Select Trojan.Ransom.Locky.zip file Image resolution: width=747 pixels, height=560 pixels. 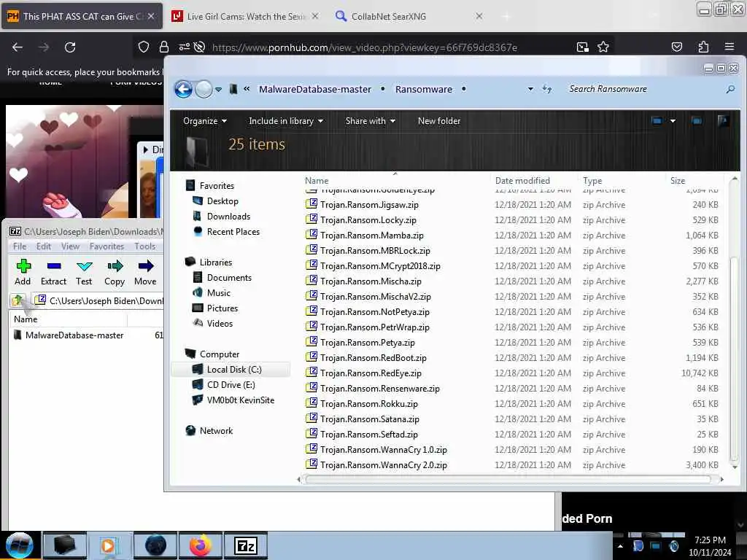[x=368, y=220]
